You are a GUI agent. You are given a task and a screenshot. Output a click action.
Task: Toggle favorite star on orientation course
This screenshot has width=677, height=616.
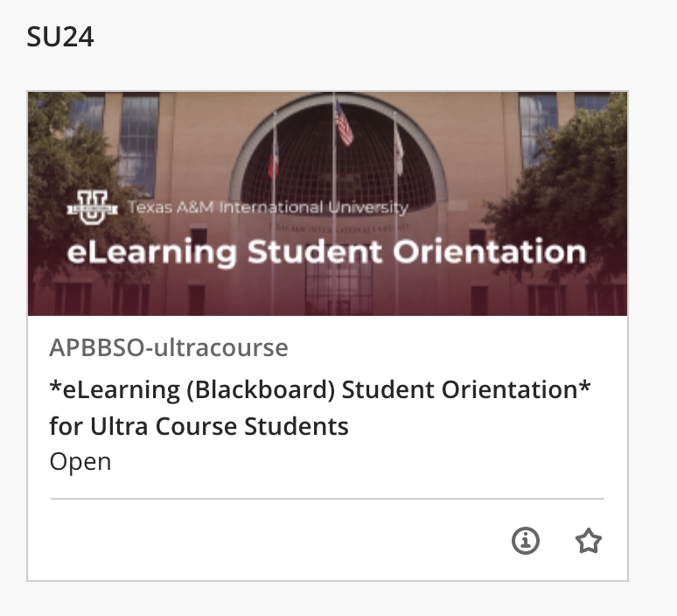point(589,541)
